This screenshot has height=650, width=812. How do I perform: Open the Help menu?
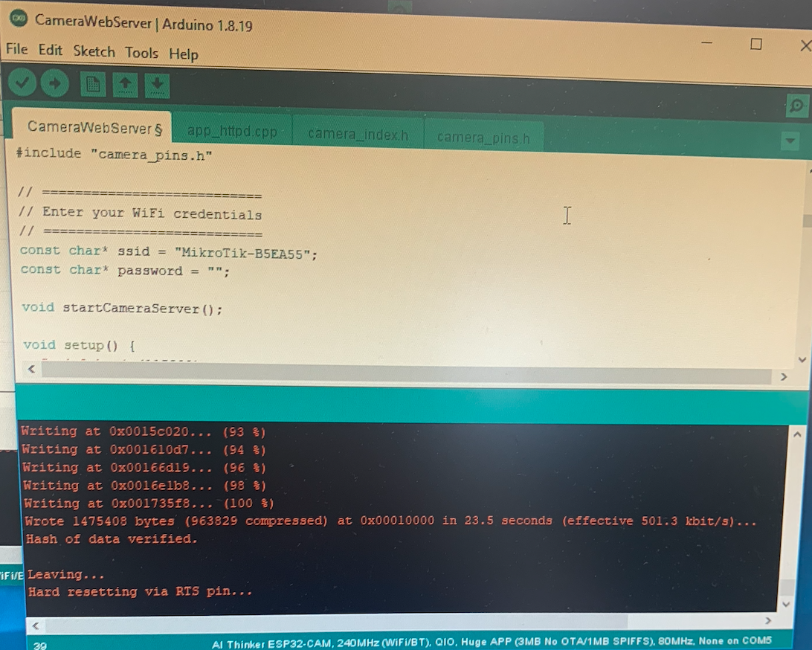[x=183, y=54]
